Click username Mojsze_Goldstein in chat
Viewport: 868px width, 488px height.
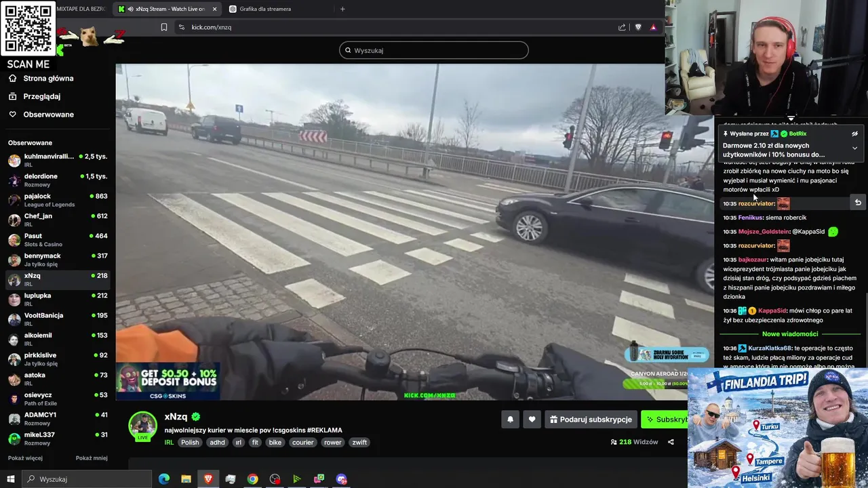(763, 232)
